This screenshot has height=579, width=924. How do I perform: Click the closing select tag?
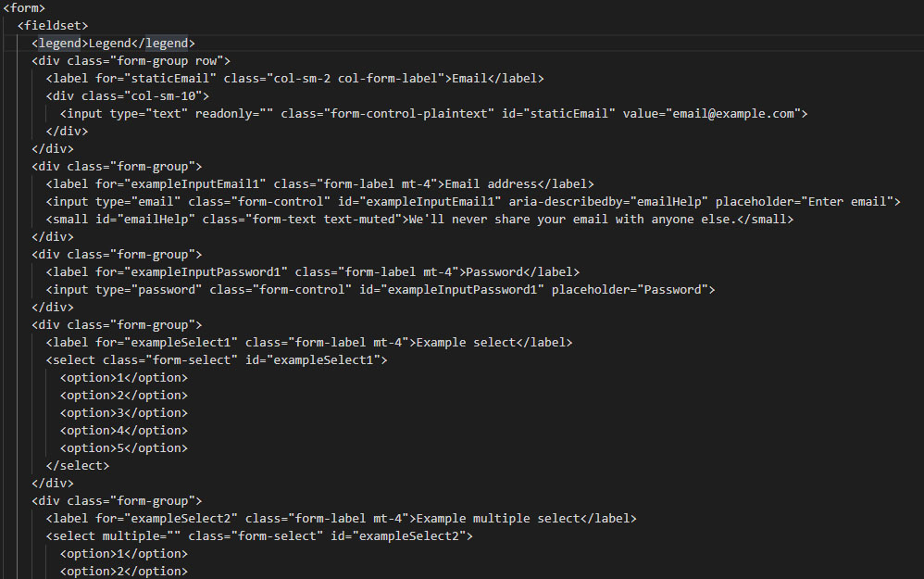[x=78, y=466]
